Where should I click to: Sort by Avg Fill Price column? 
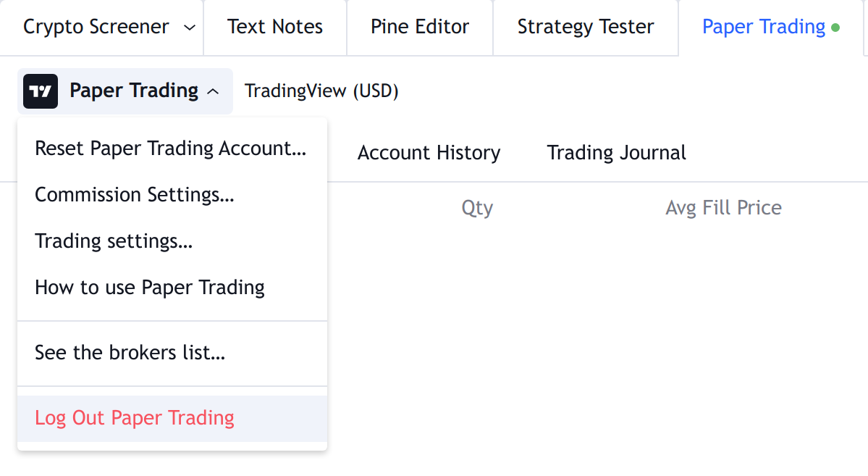click(x=723, y=208)
